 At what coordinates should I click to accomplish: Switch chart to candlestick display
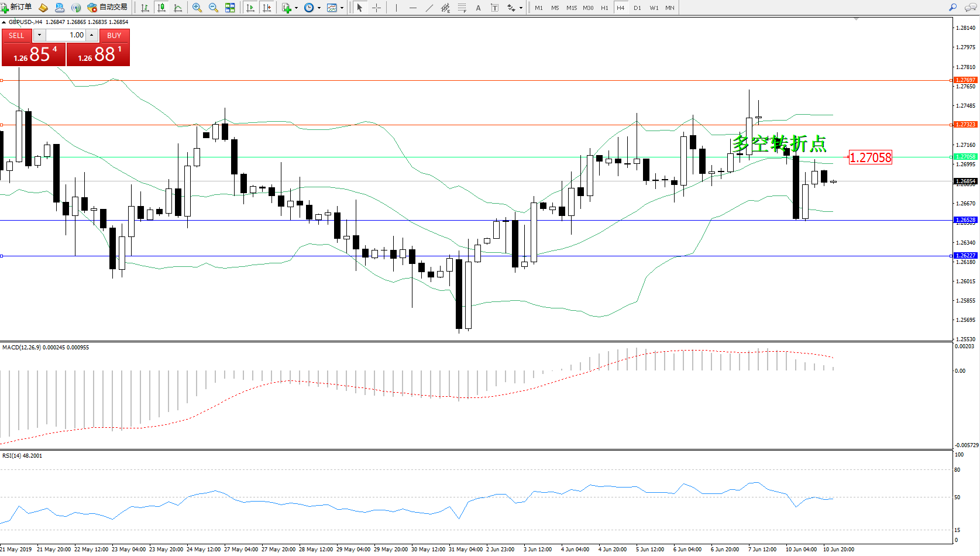click(x=161, y=8)
